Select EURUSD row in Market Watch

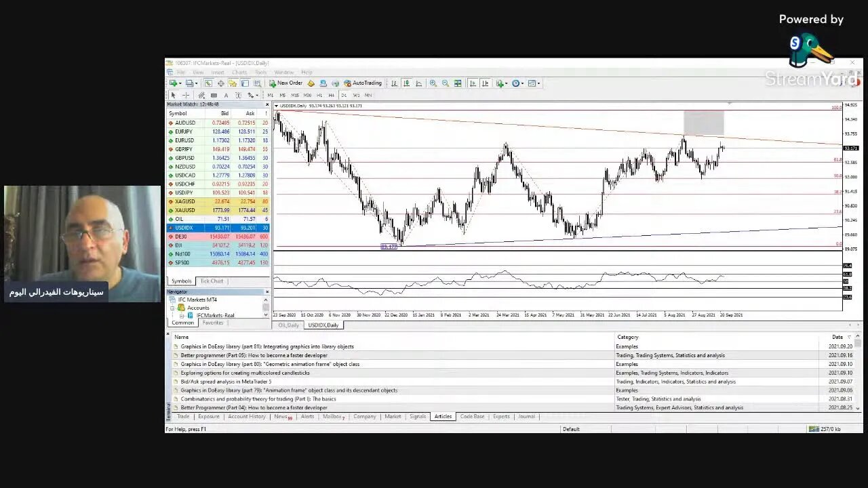tap(218, 140)
